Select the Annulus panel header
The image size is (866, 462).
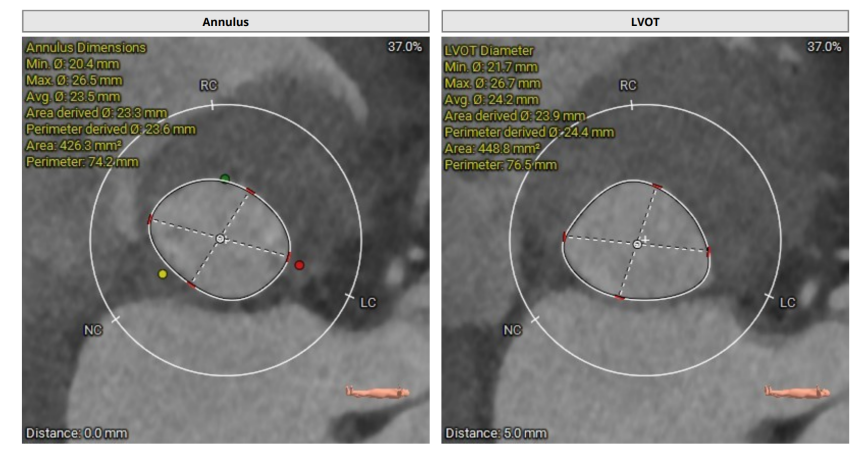click(225, 22)
